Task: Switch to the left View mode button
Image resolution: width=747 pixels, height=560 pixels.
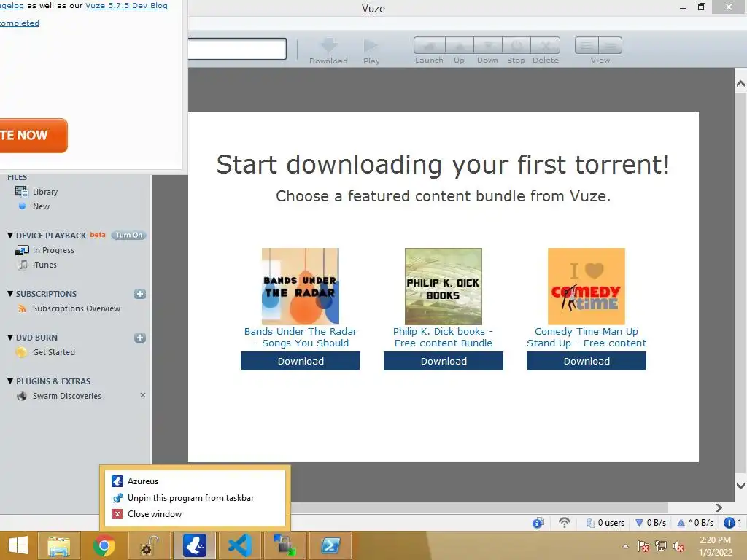Action: click(x=587, y=46)
